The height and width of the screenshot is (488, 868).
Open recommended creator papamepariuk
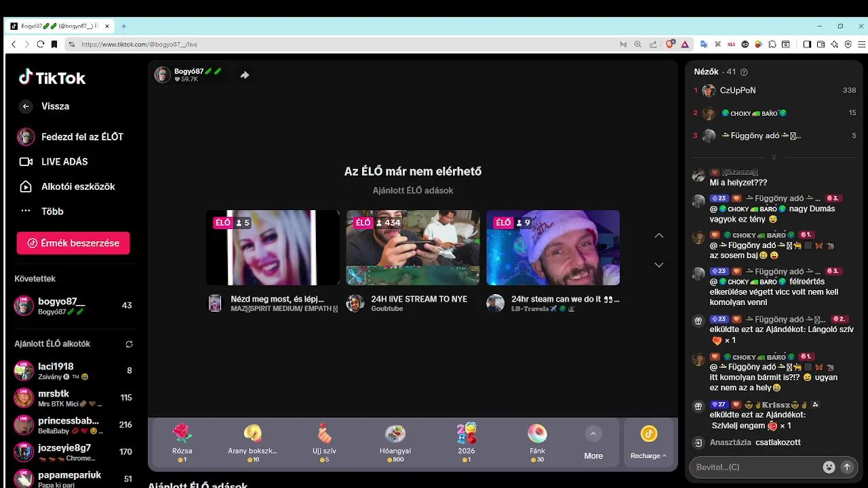pyautogui.click(x=73, y=479)
